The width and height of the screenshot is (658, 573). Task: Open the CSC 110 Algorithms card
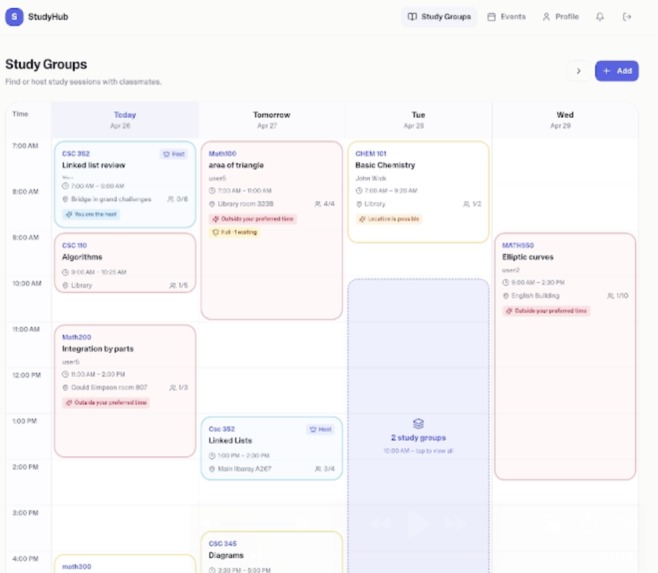coord(125,263)
